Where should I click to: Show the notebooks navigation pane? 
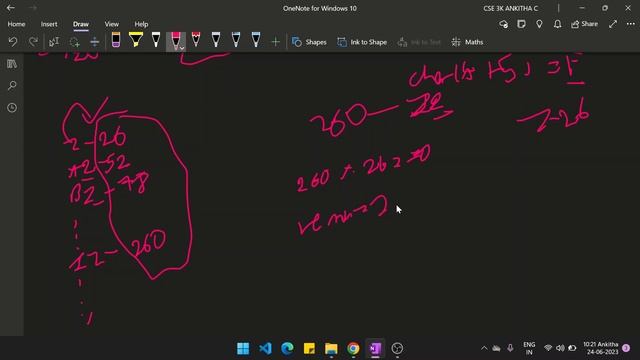pos(12,64)
